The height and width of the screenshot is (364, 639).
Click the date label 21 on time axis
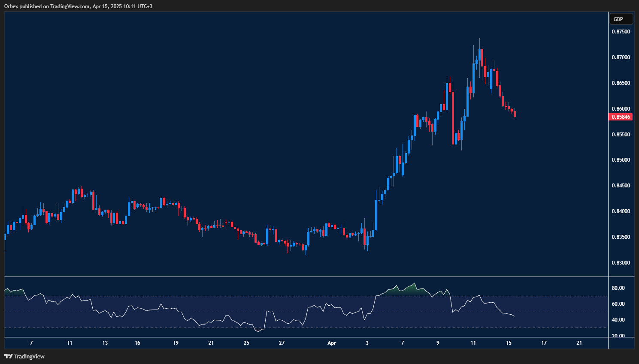pos(579,343)
